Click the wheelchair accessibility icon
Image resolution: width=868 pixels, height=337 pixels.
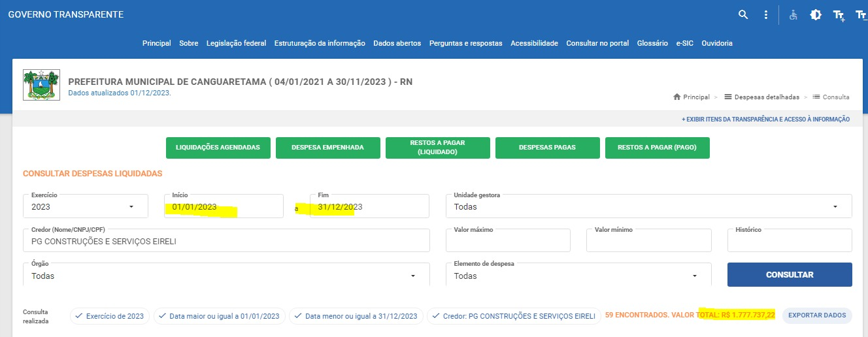point(793,14)
